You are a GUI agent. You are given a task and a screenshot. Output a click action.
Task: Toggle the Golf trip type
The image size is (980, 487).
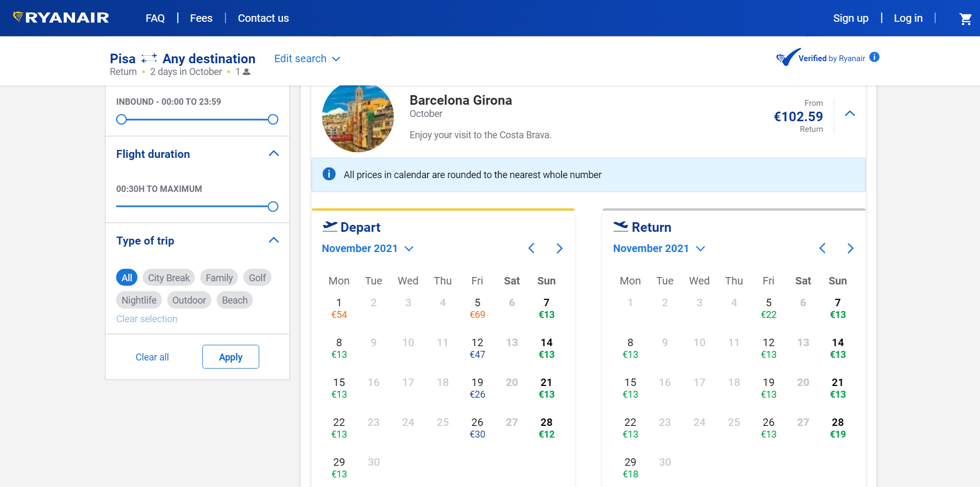(258, 278)
